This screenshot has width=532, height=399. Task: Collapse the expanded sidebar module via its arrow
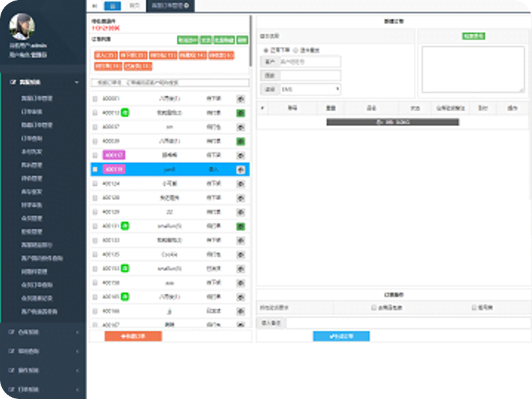77,82
